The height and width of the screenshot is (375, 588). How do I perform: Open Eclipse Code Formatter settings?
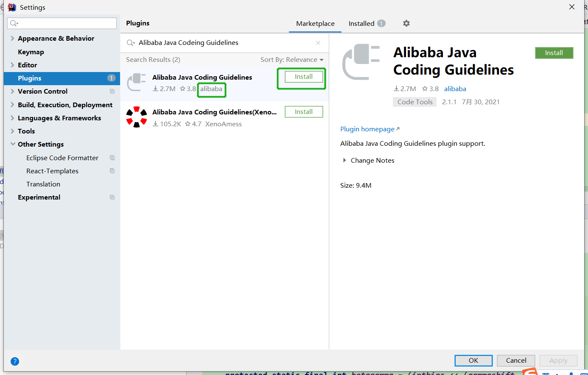62,158
